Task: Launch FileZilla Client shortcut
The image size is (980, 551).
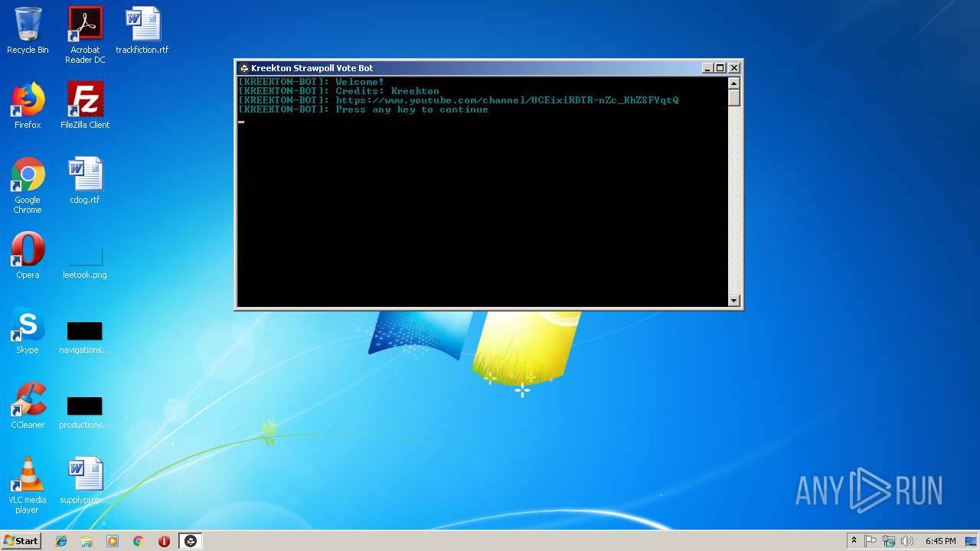Action: [85, 106]
